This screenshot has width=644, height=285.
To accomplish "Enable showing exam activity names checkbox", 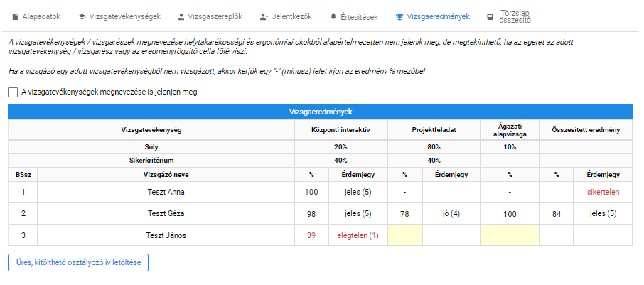I will [x=13, y=92].
